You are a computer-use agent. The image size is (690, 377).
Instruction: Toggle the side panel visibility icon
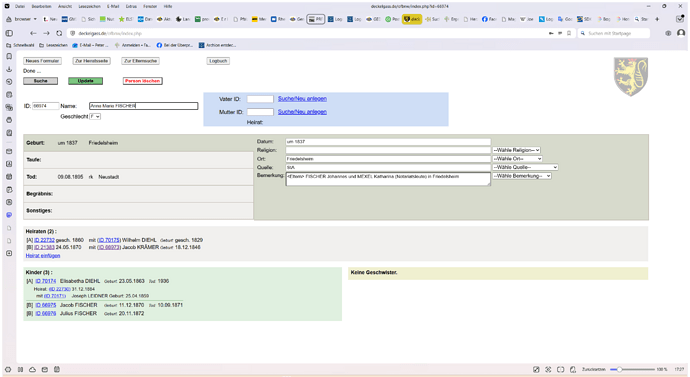[x=9, y=33]
